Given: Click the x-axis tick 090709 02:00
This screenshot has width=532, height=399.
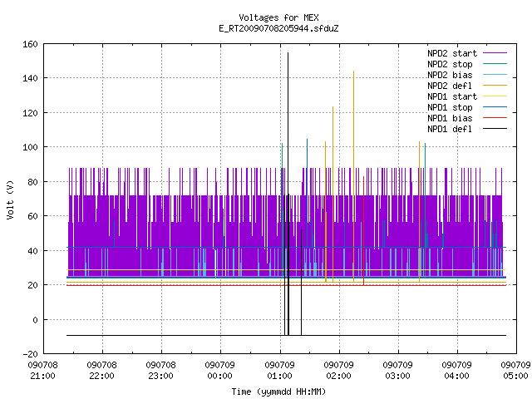Looking at the screenshot, I should point(338,371).
